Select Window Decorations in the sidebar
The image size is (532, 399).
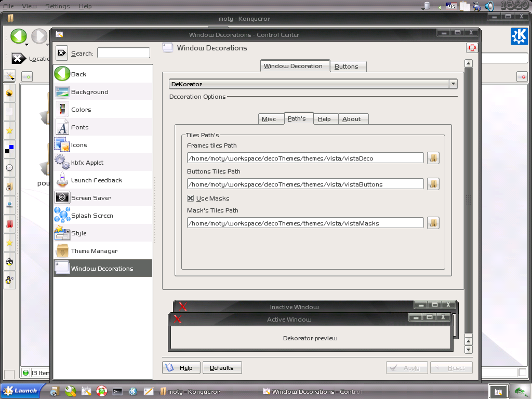[103, 269]
